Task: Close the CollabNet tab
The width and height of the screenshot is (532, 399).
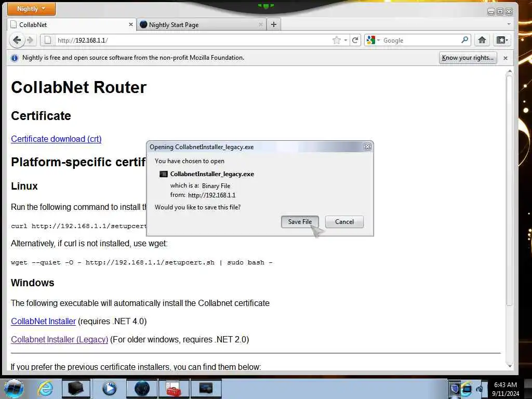Action: coord(130,24)
